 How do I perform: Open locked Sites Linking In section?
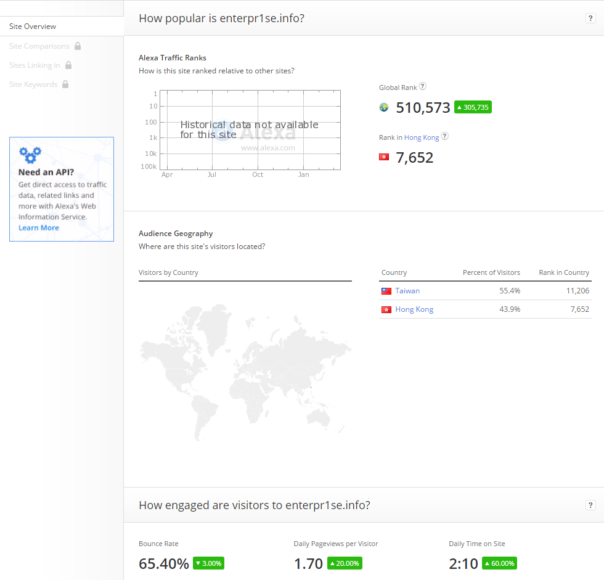35,65
